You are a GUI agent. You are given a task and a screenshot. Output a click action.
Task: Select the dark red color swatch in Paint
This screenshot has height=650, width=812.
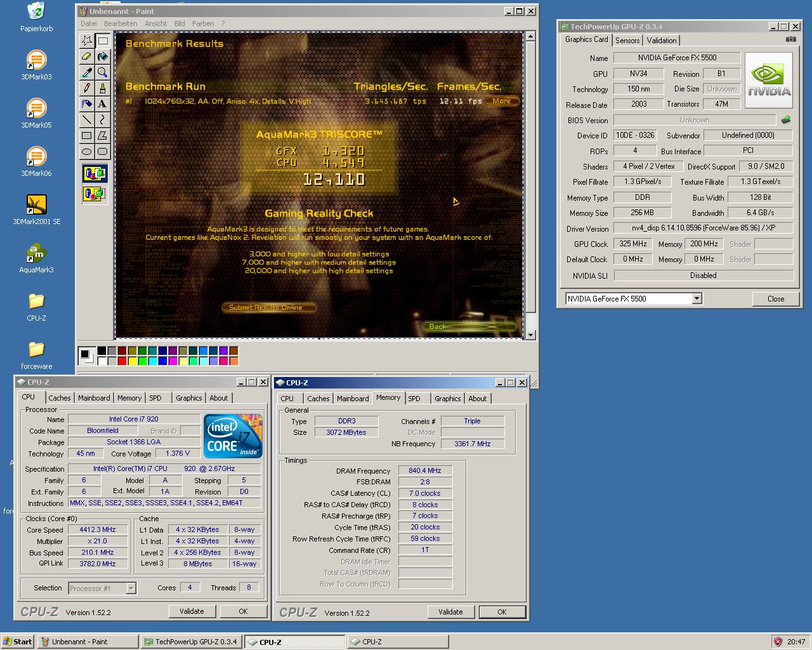click(x=122, y=350)
